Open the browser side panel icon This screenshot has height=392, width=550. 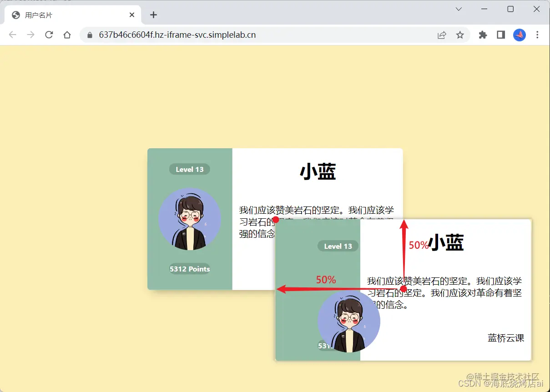point(500,35)
